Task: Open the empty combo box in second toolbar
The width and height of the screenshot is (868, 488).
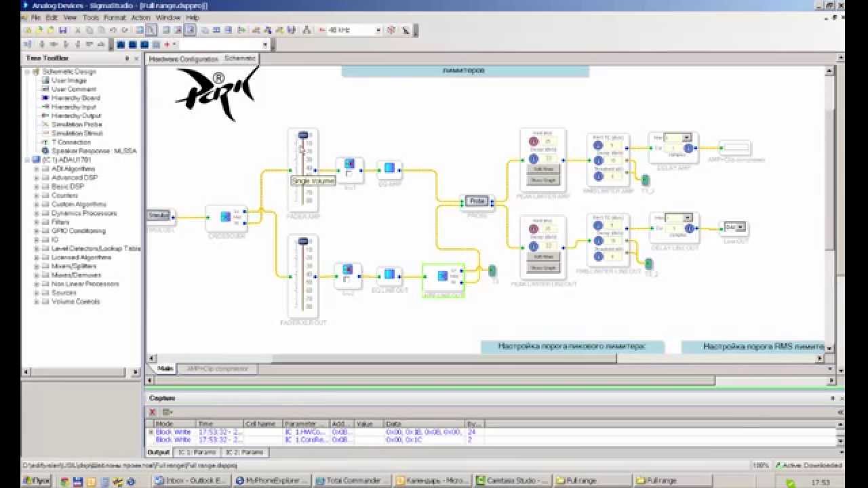Action: [x=265, y=45]
